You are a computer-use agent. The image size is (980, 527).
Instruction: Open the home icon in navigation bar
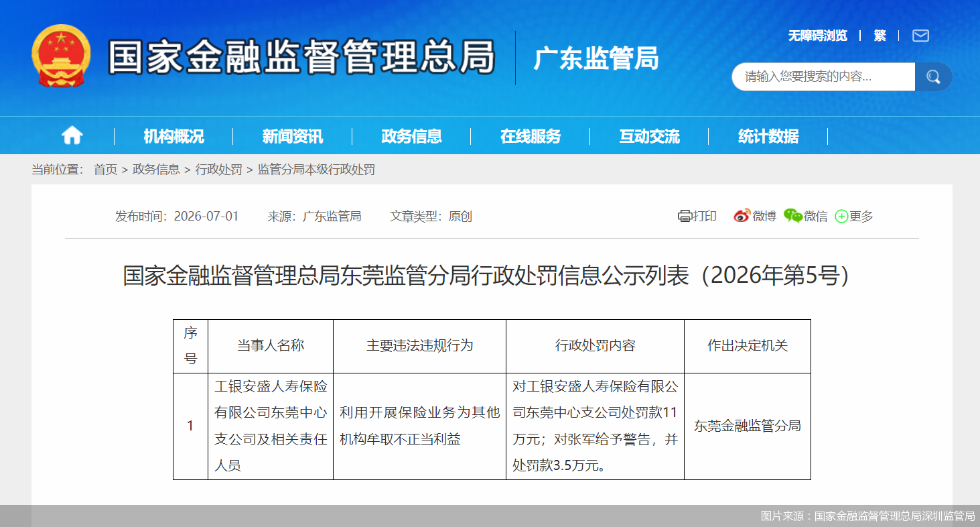tap(72, 136)
